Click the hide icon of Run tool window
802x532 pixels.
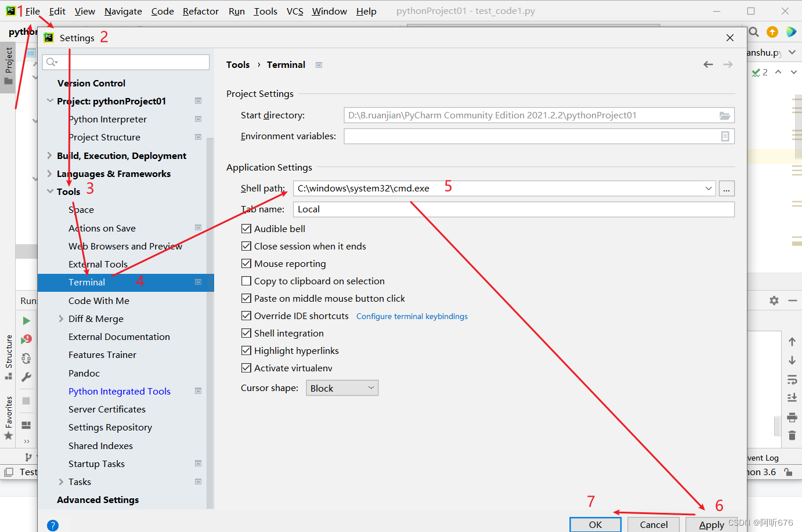click(793, 301)
